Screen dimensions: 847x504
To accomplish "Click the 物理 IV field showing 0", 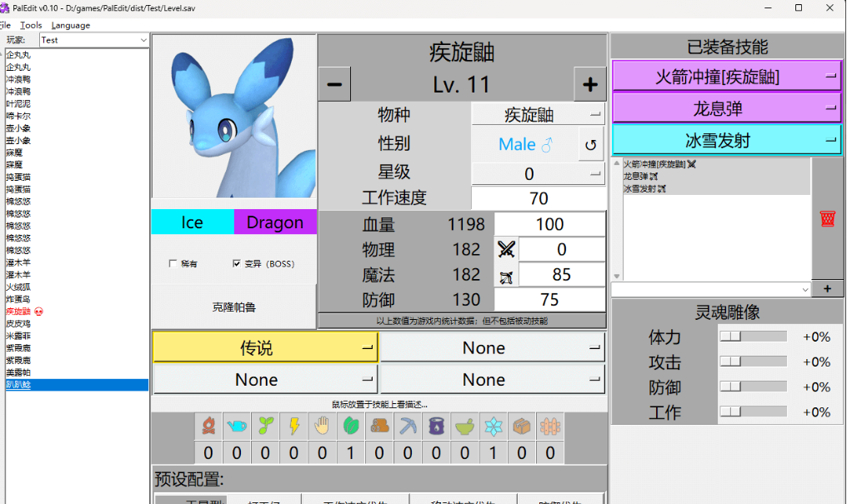I will click(x=562, y=249).
